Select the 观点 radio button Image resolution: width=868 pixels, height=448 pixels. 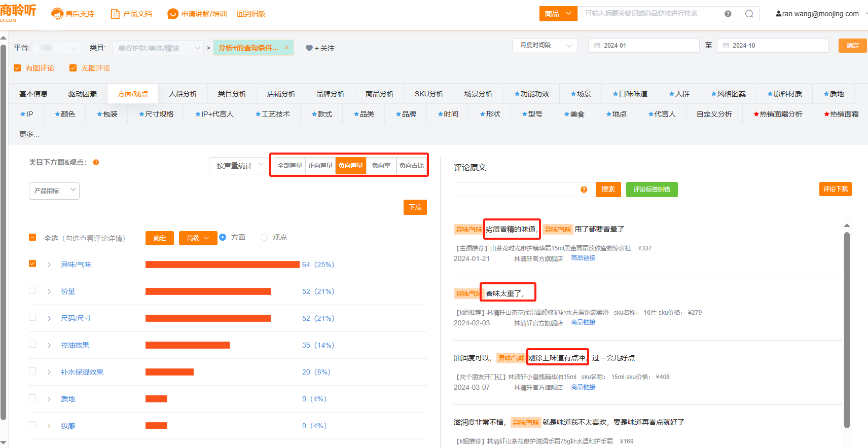click(264, 237)
